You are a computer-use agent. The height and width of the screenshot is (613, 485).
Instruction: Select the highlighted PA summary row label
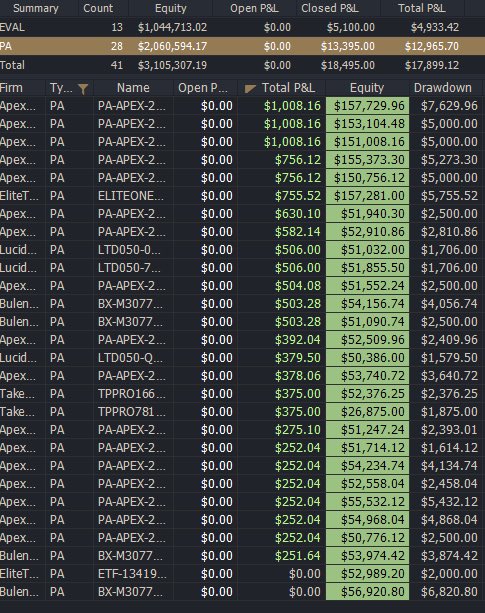(6, 46)
